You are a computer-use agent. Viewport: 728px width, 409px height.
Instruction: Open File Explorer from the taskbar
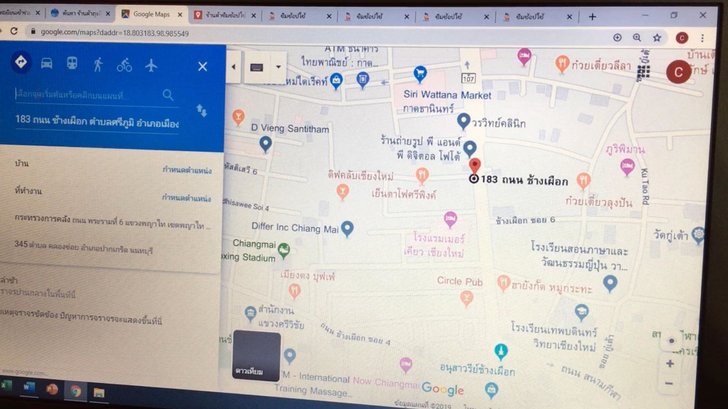tap(98, 393)
